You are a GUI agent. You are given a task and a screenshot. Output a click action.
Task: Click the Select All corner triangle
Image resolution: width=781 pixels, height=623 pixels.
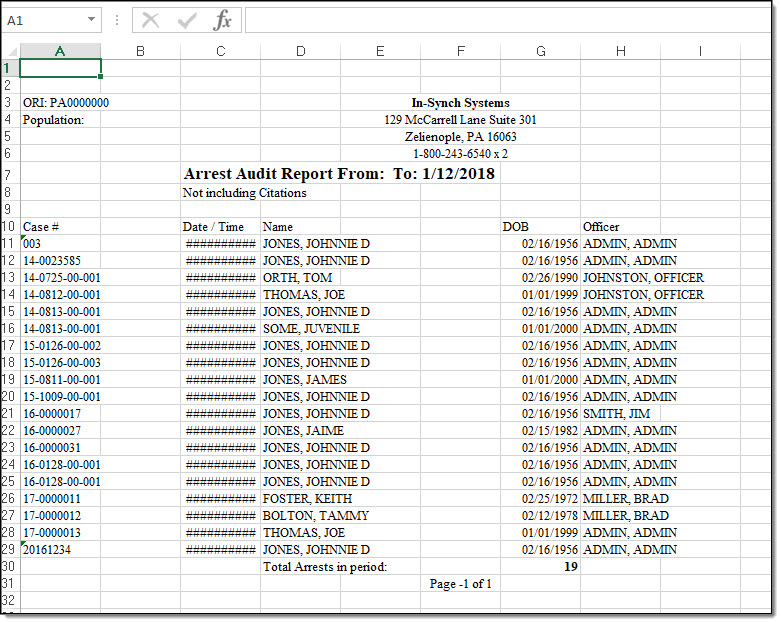pos(10,51)
